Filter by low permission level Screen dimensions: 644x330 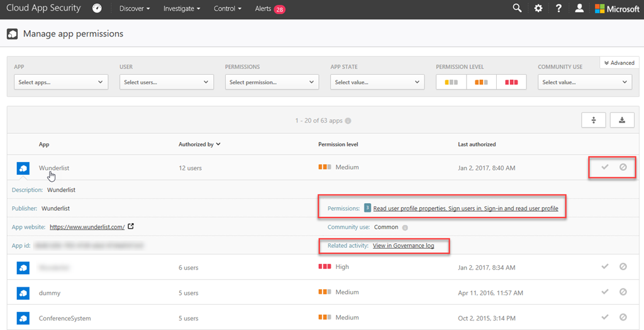[451, 82]
